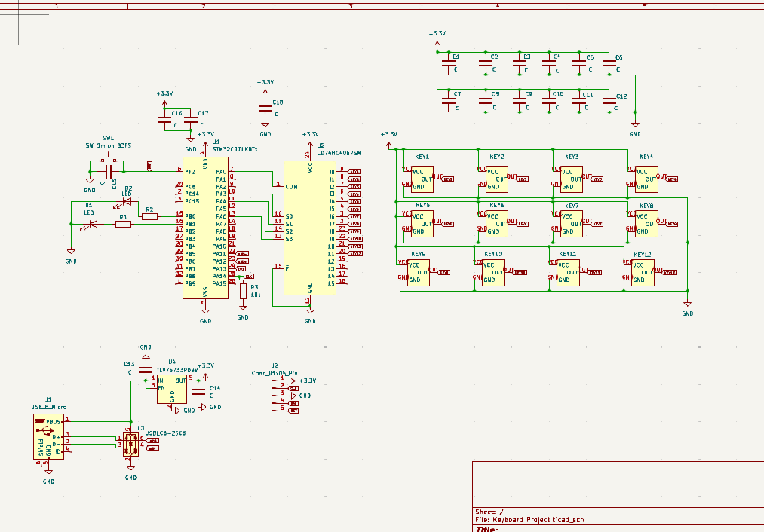This screenshot has width=764, height=532.
Task: Click the SW1 Omron push button symbol
Action: pyautogui.click(x=110, y=161)
